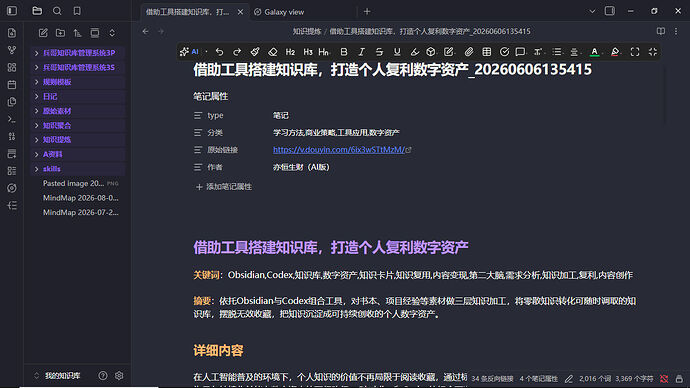The height and width of the screenshot is (388, 690).
Task: Edit the 分类 property value
Action: 336,132
